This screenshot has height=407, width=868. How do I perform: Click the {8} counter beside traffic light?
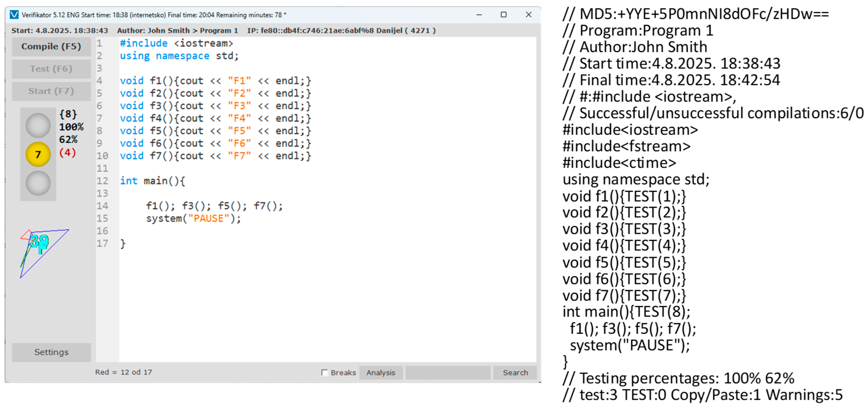point(68,114)
